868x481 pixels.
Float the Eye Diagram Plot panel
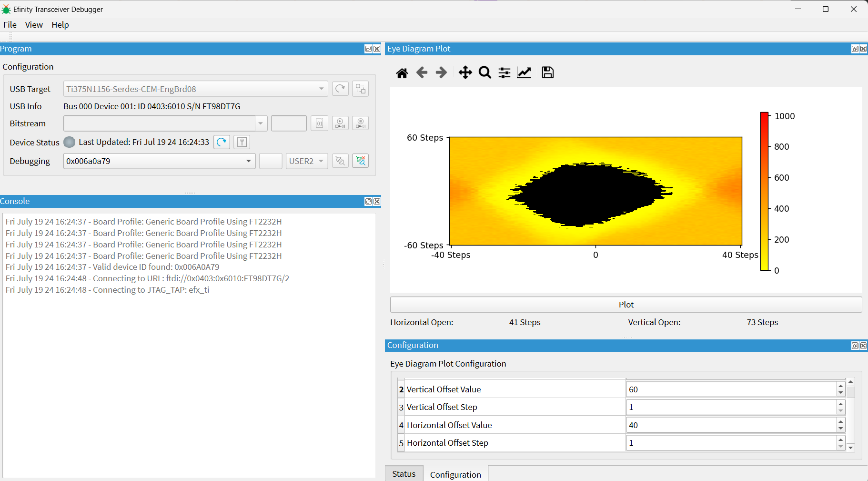point(855,49)
